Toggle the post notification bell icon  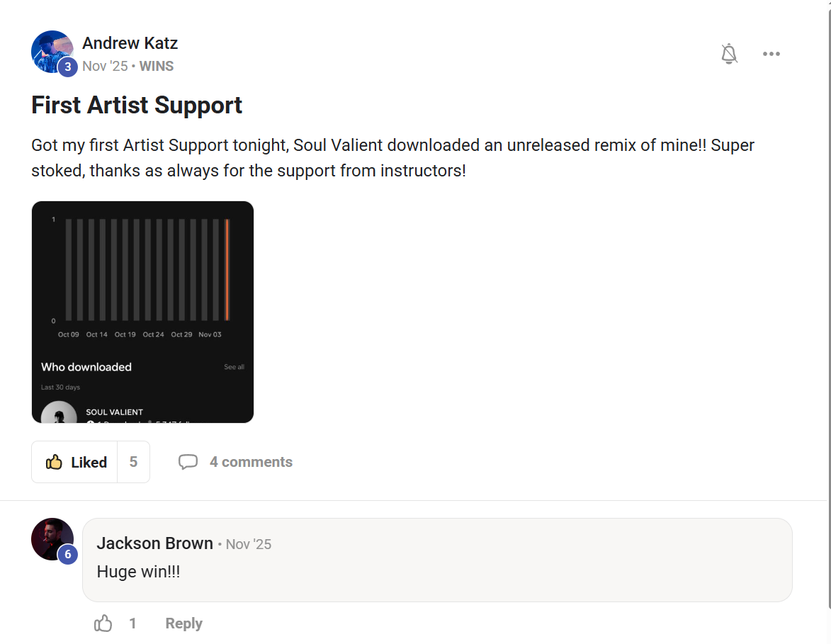[x=729, y=54]
